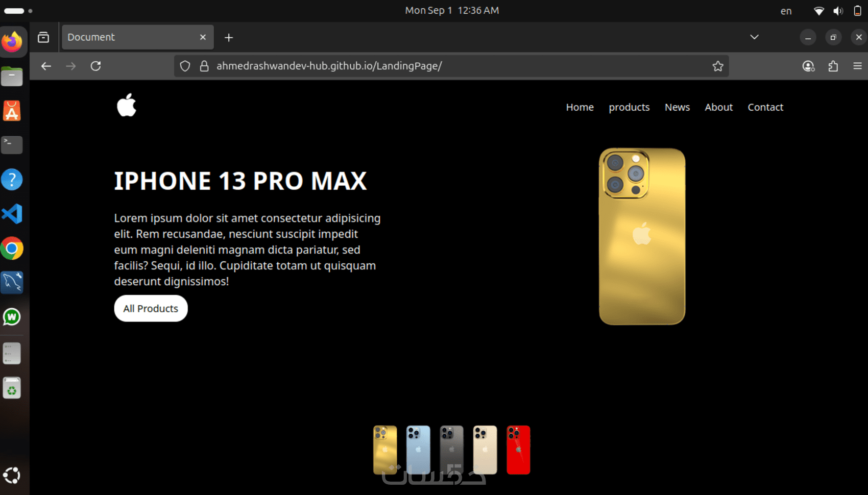
Task: Open the removable drive icon in dock
Action: click(12, 353)
